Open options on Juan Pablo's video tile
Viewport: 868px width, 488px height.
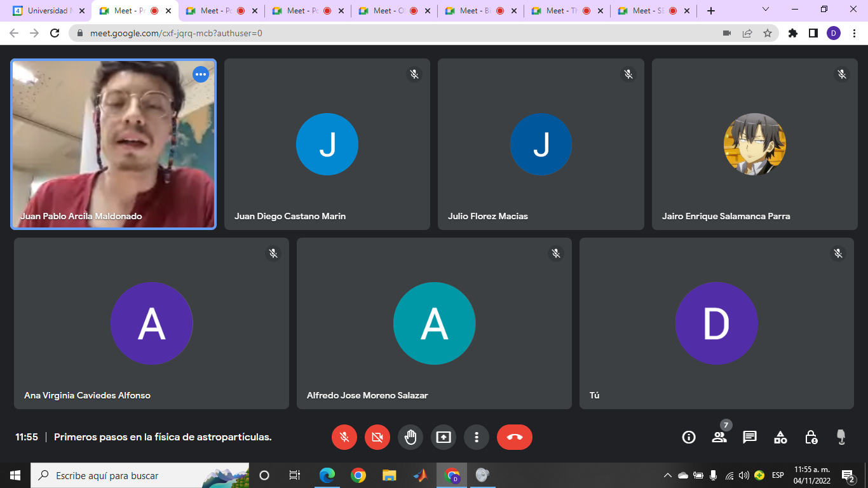coord(201,74)
